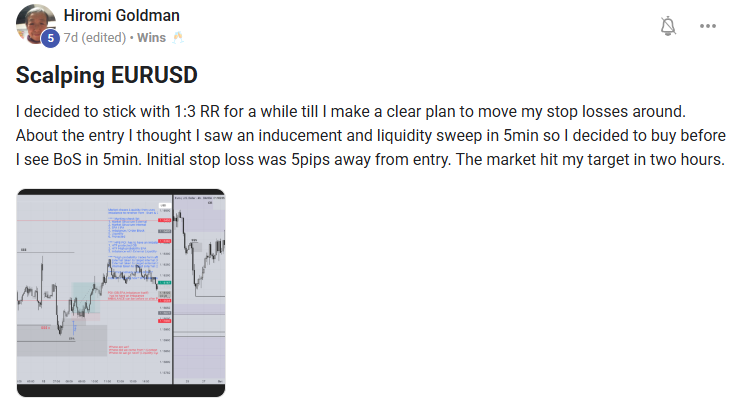Click the bell notification icon

669,26
